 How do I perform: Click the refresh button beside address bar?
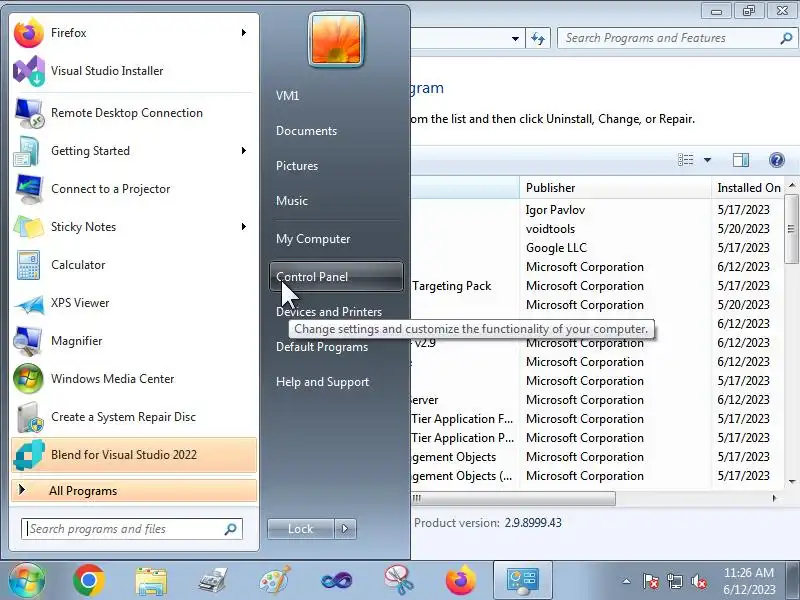[538, 38]
